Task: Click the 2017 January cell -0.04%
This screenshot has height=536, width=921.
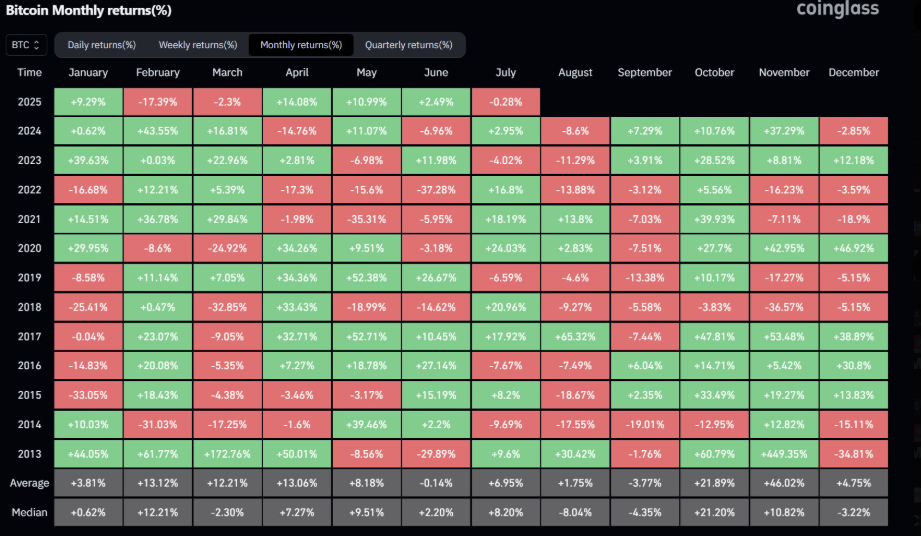Action: pyautogui.click(x=88, y=336)
